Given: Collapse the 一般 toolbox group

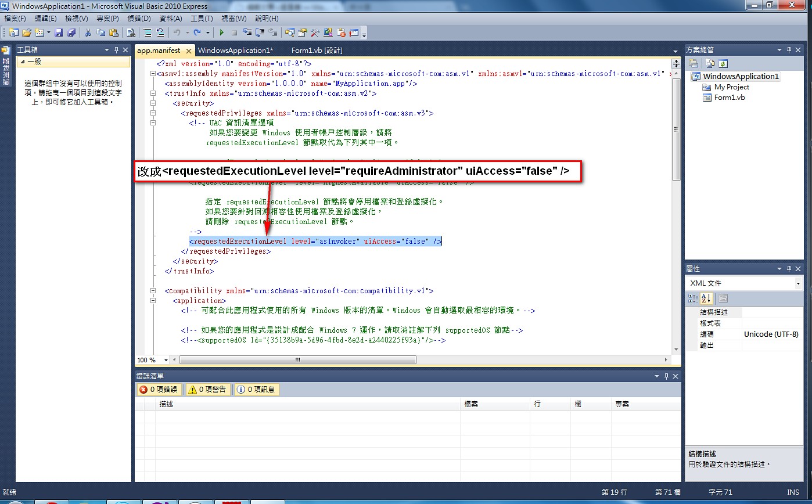Looking at the screenshot, I should tap(23, 62).
